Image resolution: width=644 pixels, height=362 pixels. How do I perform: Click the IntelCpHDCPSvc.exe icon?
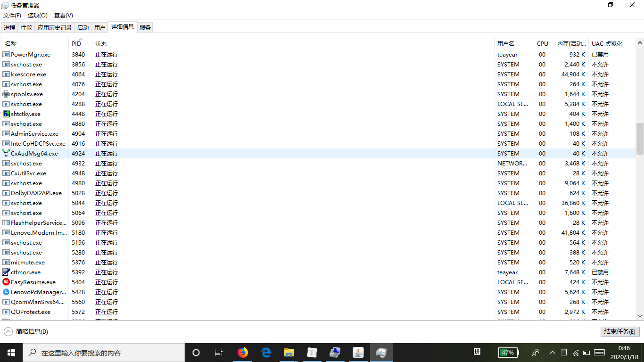[6, 144]
